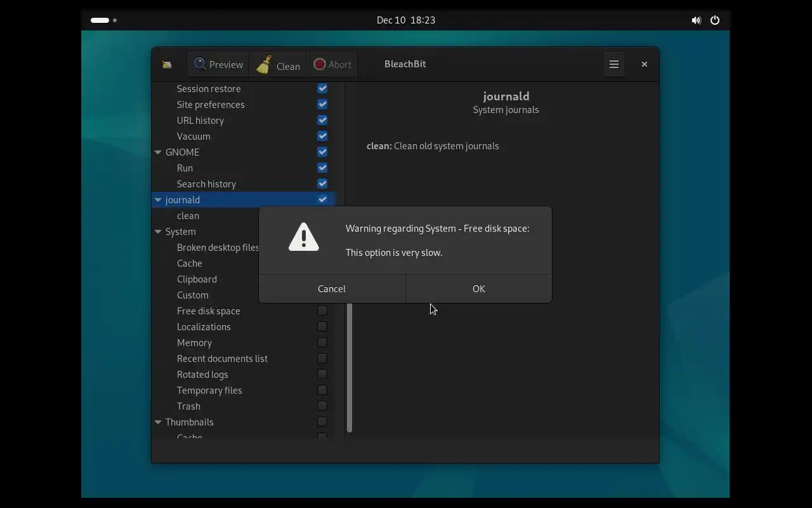Select the Thumbnails group label
The height and width of the screenshot is (508, 812).
coord(190,422)
